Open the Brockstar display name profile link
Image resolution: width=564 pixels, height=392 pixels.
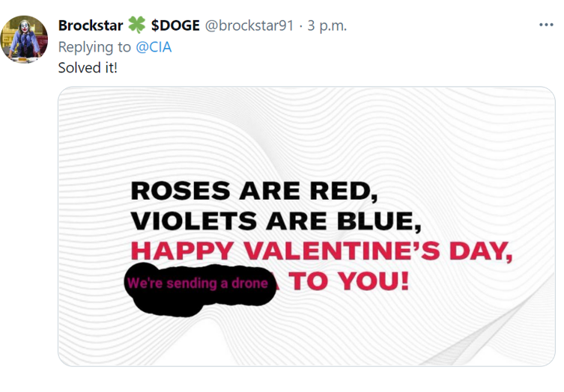coord(91,25)
